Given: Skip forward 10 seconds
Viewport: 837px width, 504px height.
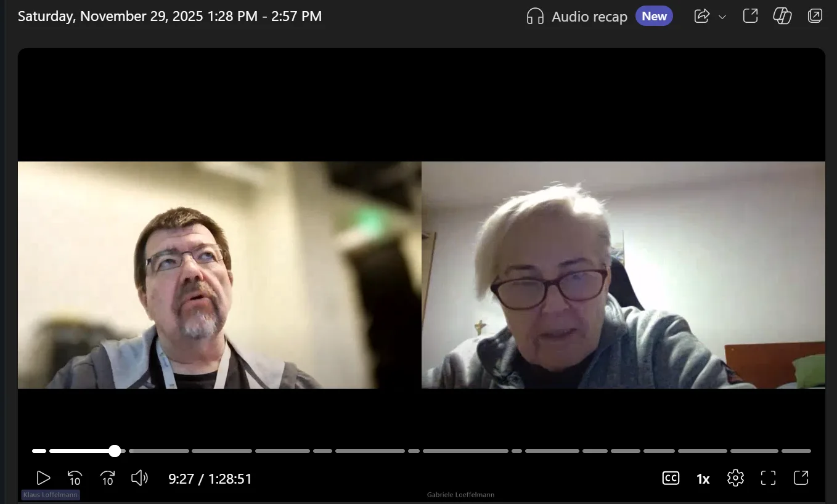Looking at the screenshot, I should pos(107,478).
